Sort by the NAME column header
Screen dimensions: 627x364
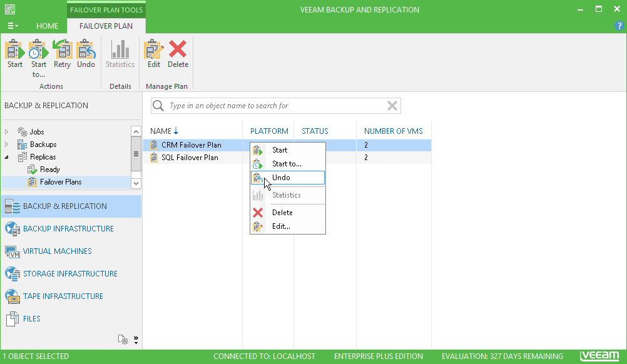161,131
